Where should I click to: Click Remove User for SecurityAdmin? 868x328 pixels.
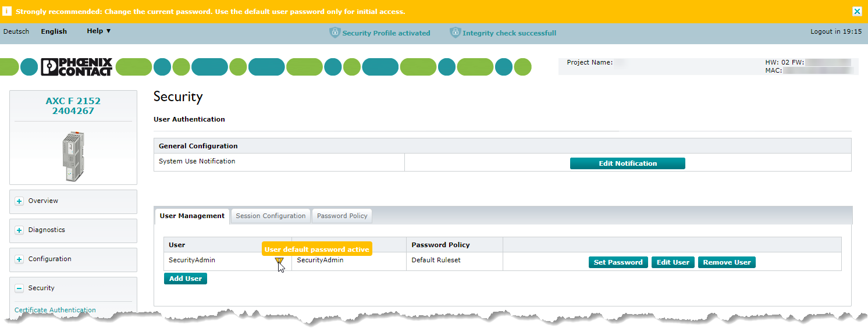pyautogui.click(x=727, y=262)
